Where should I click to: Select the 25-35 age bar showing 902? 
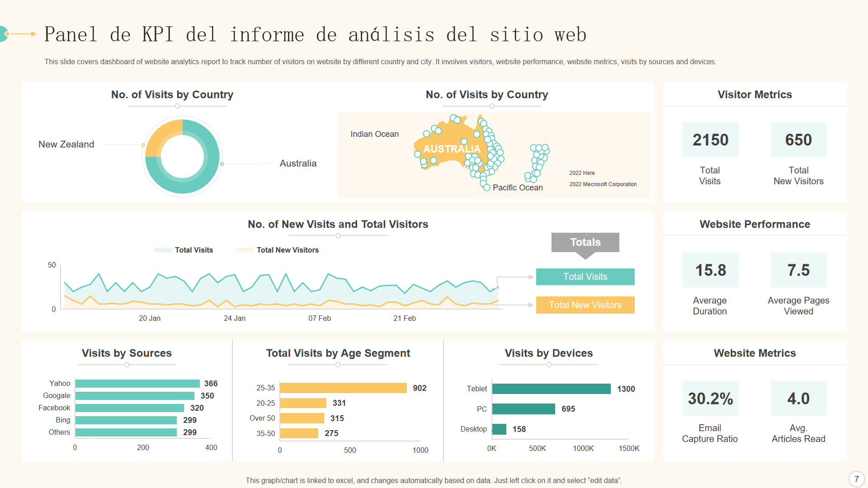[x=344, y=388]
